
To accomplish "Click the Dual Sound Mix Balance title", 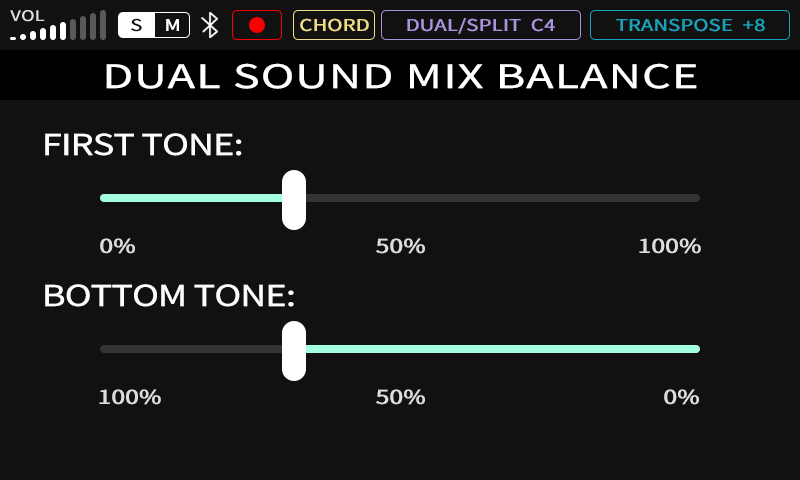I will click(x=400, y=76).
